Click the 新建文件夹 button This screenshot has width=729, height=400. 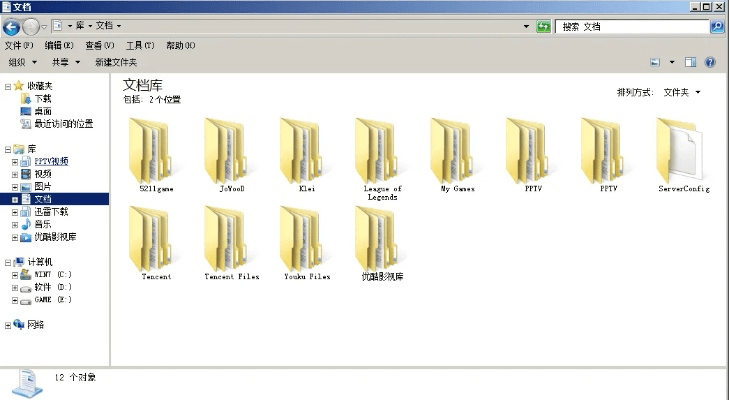click(116, 62)
